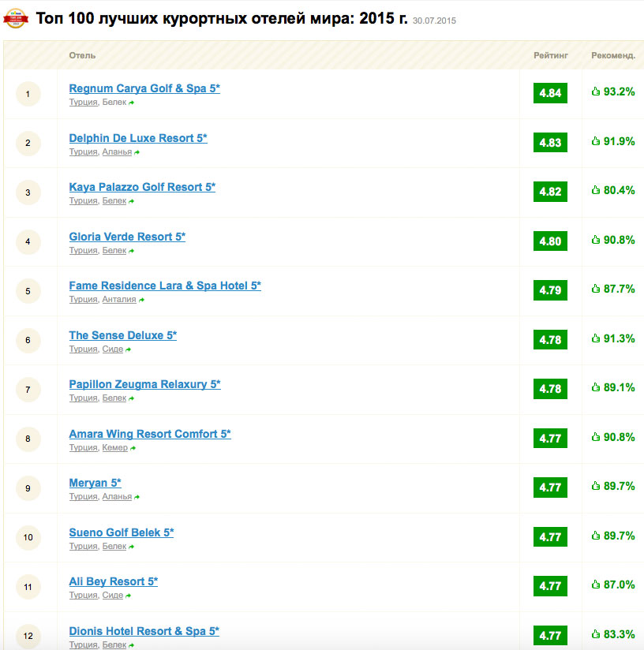Click the Белек link under Gloria Verde Resort

click(114, 250)
